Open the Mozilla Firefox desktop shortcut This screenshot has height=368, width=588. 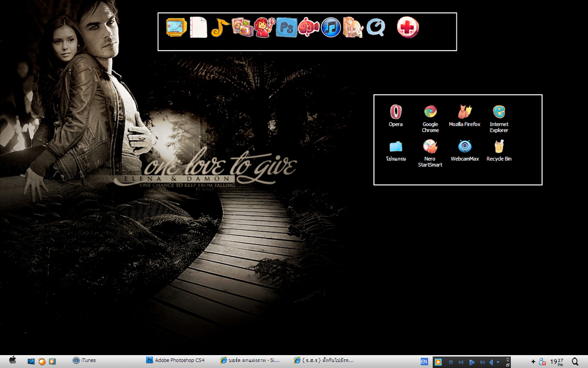(x=465, y=115)
